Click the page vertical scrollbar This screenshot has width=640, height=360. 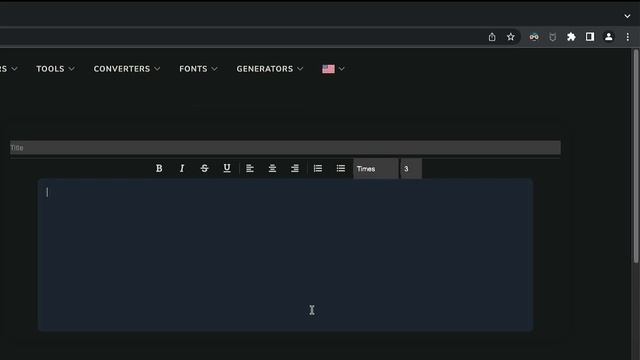(x=636, y=156)
